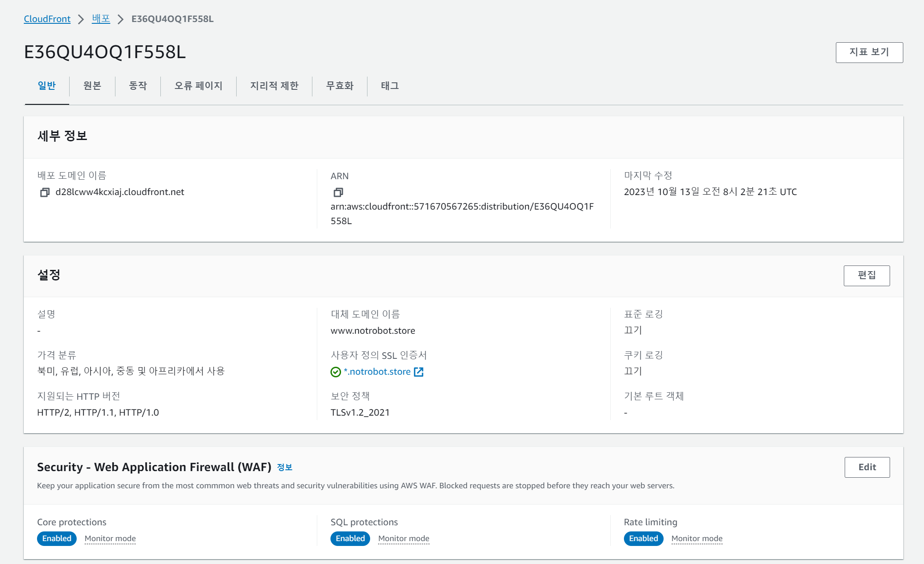Click Monitor mode under Core protections

pyautogui.click(x=110, y=538)
